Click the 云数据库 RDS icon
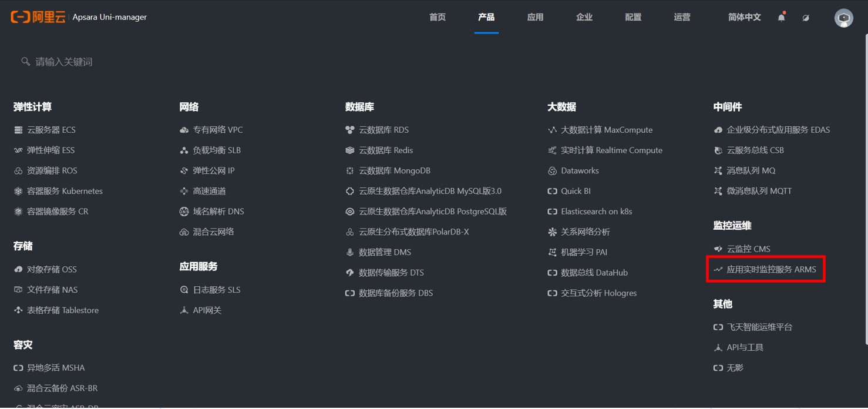Screen dimensions: 868x409 (350, 130)
